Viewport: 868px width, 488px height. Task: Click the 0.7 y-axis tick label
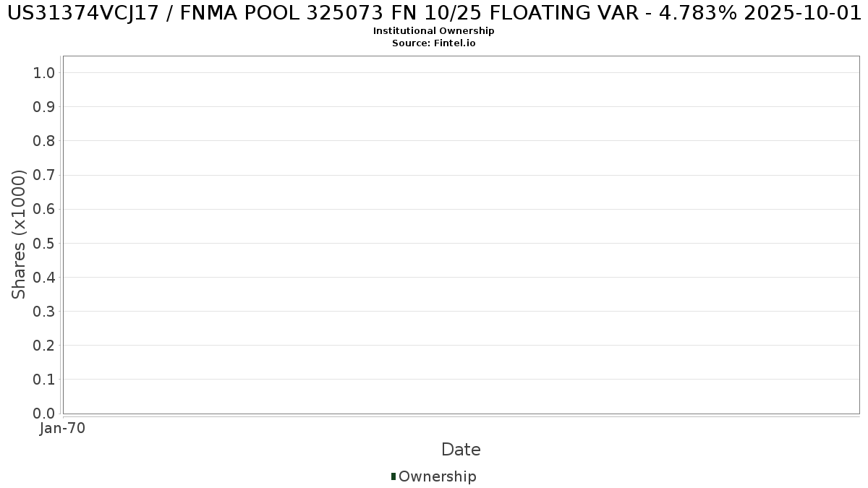point(44,175)
